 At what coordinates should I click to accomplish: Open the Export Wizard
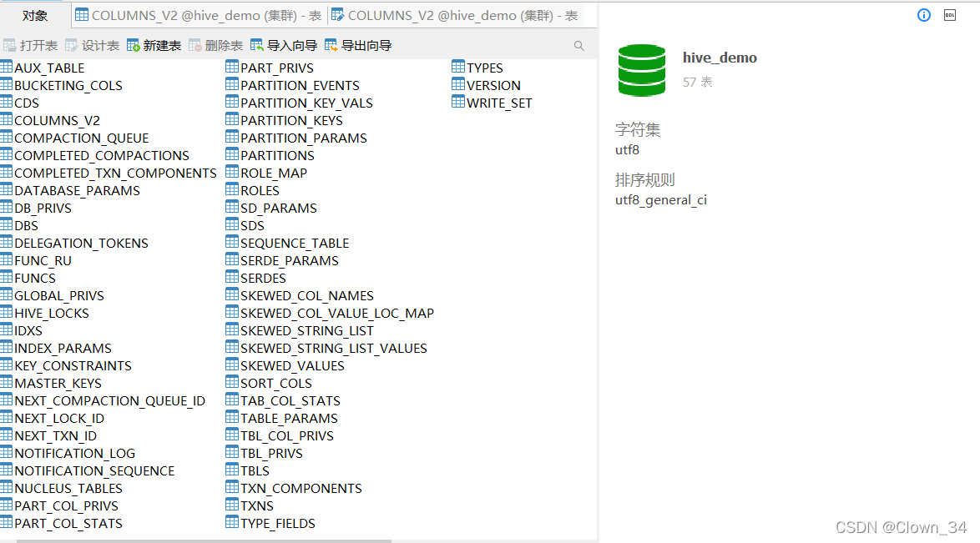coord(358,46)
